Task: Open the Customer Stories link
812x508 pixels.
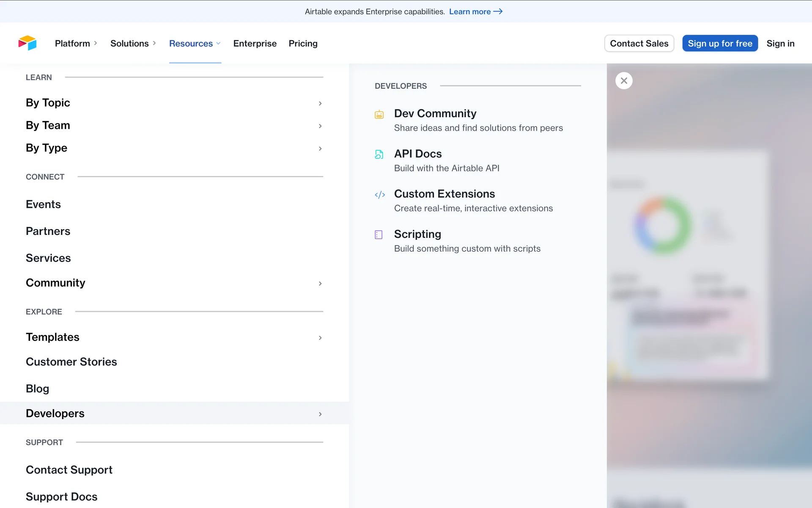Action: [71, 362]
